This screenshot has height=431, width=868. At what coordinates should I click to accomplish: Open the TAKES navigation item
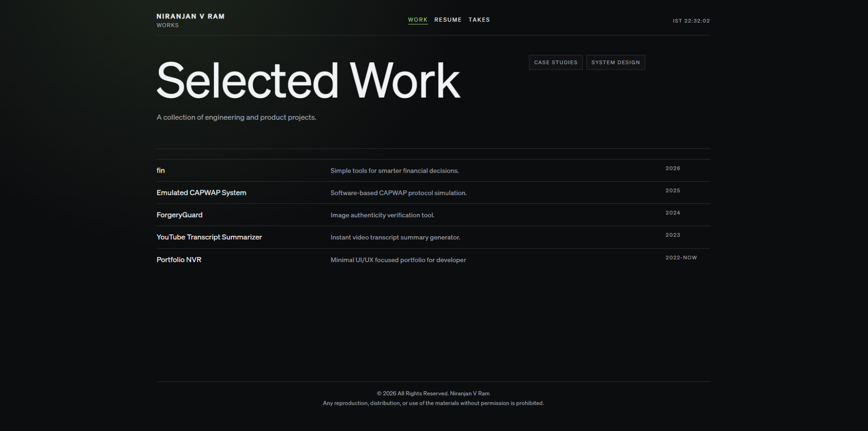[479, 20]
